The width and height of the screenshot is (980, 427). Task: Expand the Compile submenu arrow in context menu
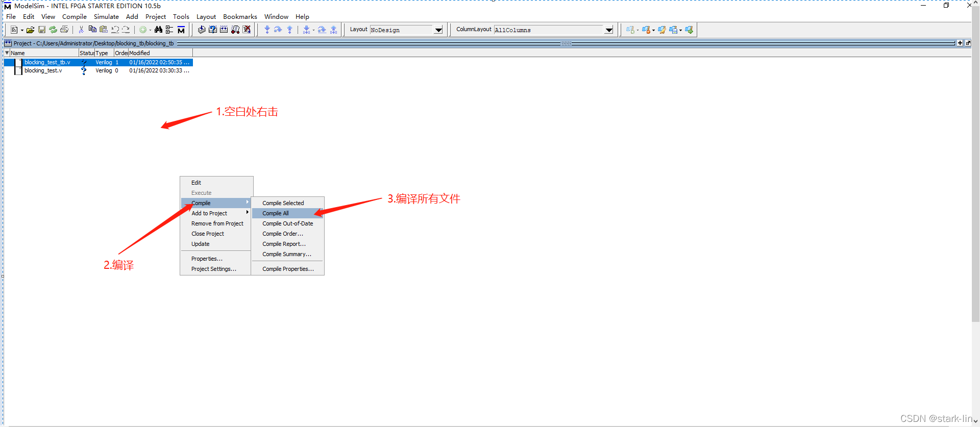click(248, 203)
